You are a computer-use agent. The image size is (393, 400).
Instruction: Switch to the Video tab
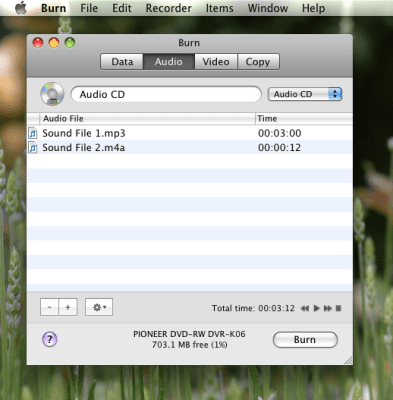point(216,62)
